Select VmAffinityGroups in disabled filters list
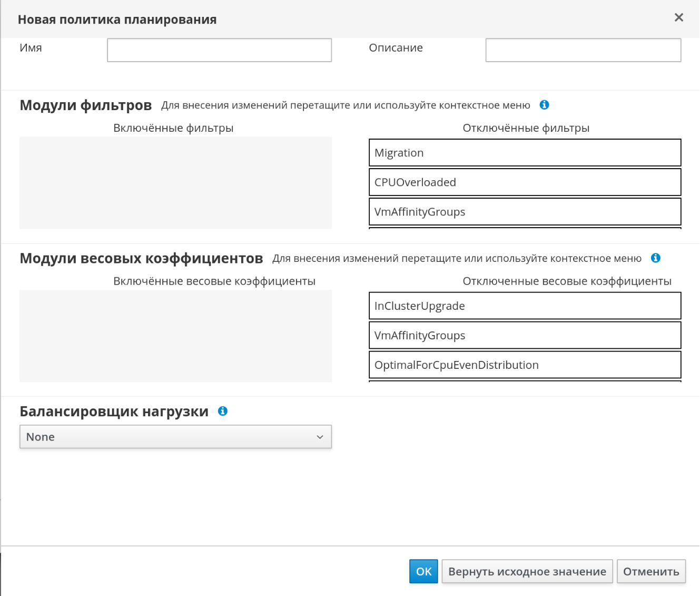 pyautogui.click(x=525, y=212)
